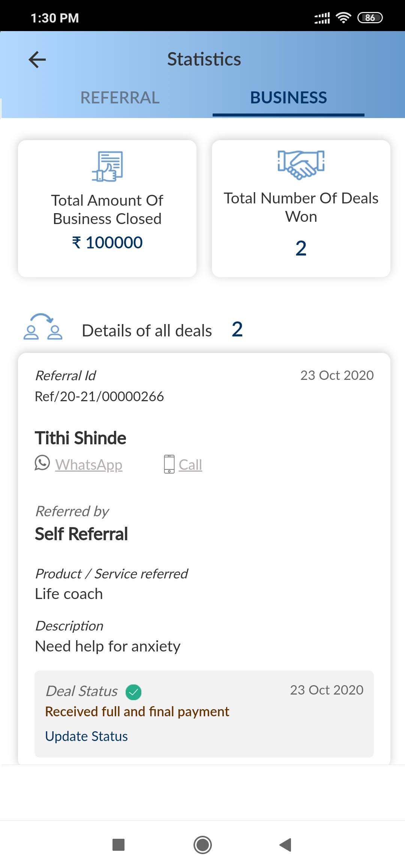Switch to the REFERRAL tab
The image size is (405, 868).
120,98
